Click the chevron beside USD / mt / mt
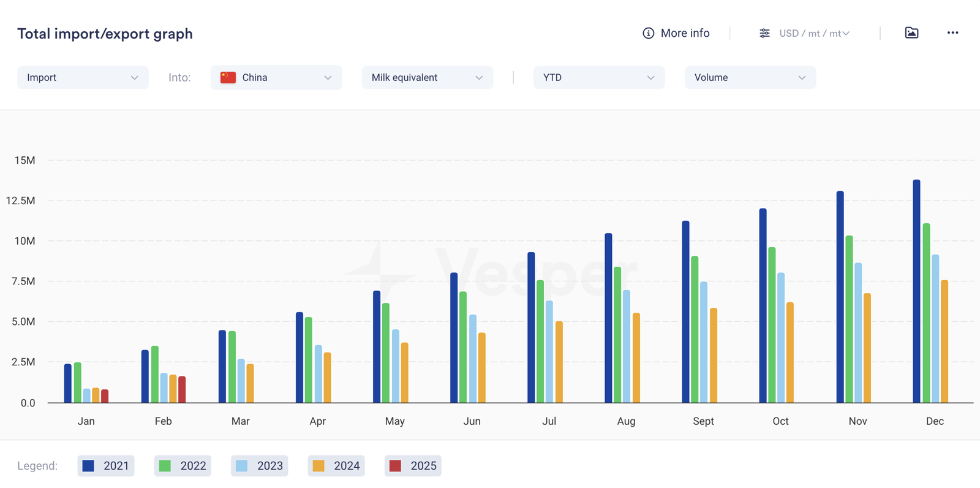Image resolution: width=980 pixels, height=488 pixels. click(846, 33)
